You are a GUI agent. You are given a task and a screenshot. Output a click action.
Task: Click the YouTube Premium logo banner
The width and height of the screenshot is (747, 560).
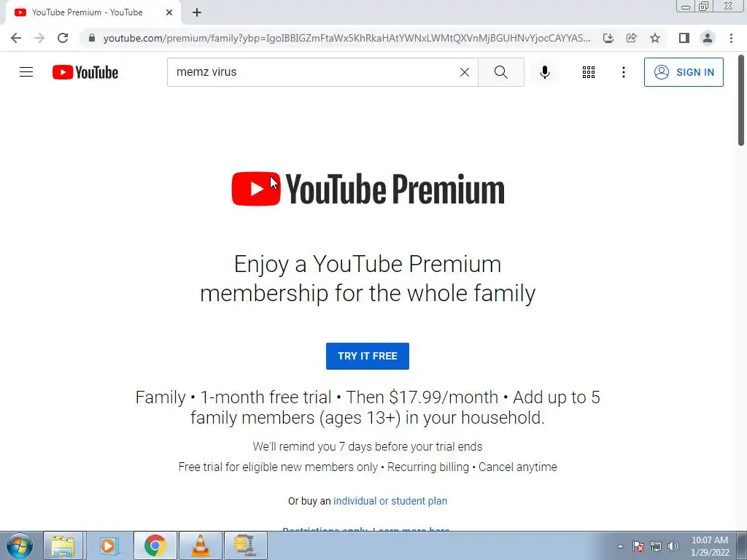pos(368,189)
